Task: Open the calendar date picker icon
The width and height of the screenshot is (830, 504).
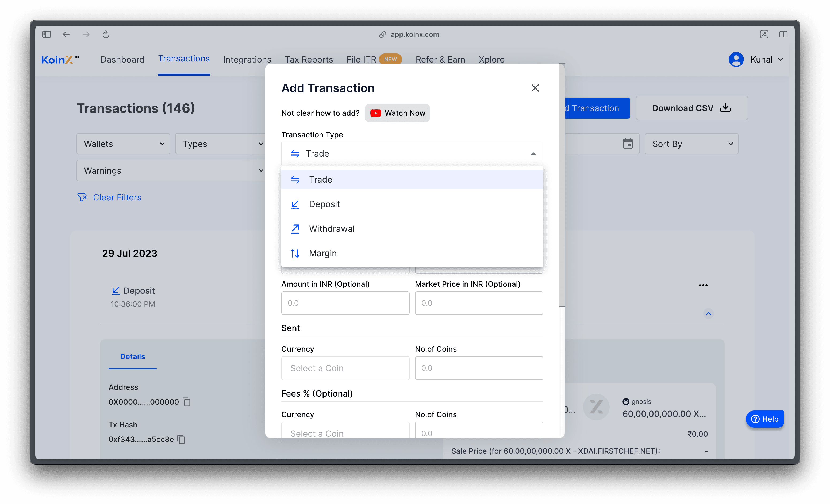Action: (x=628, y=144)
